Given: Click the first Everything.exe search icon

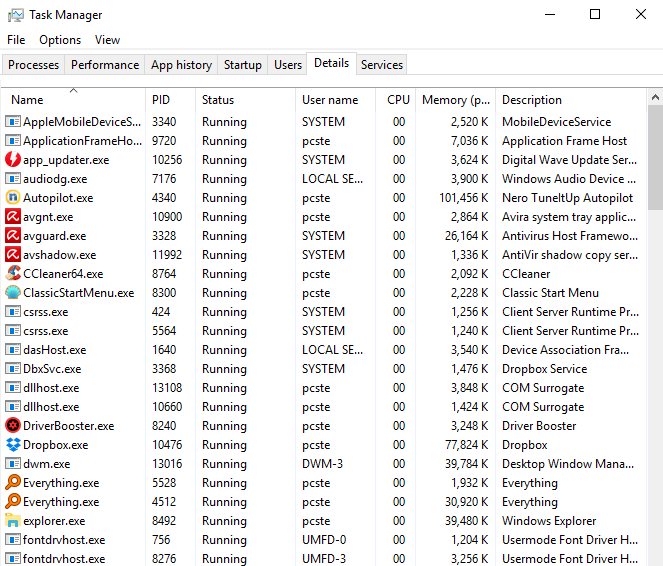Looking at the screenshot, I should (13, 483).
